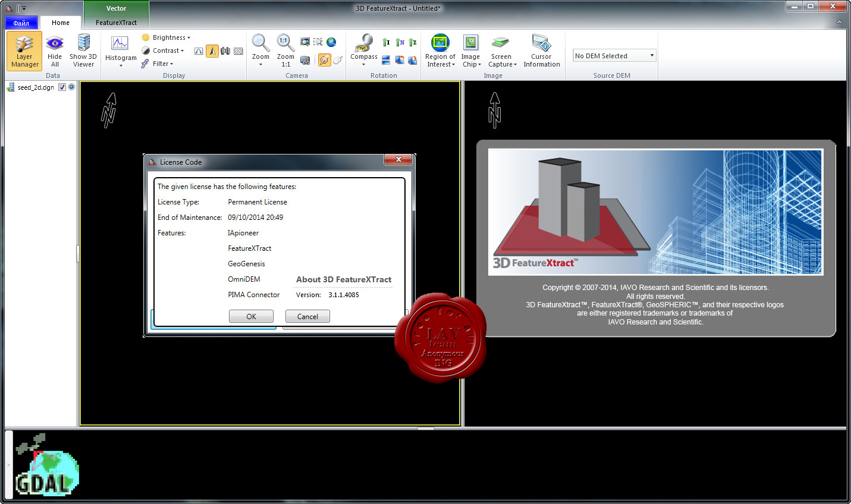The height and width of the screenshot is (504, 851).
Task: Click the binoculars icon in Display group
Action: [225, 51]
